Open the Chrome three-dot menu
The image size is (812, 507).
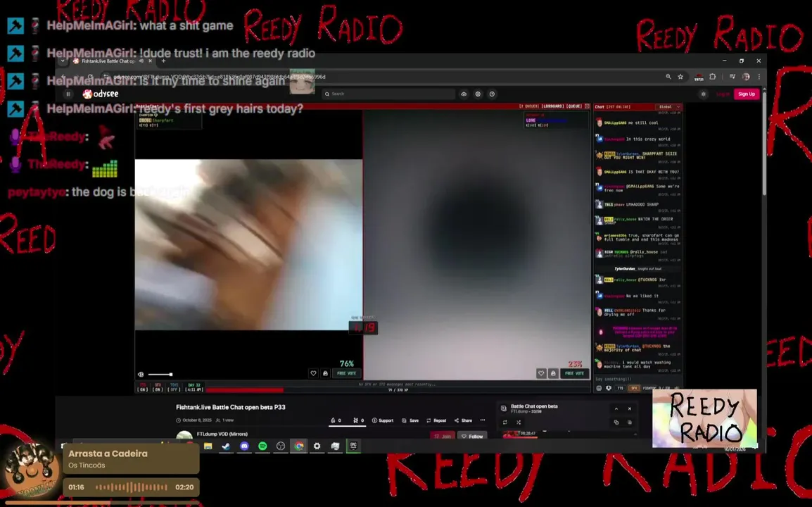(x=759, y=77)
